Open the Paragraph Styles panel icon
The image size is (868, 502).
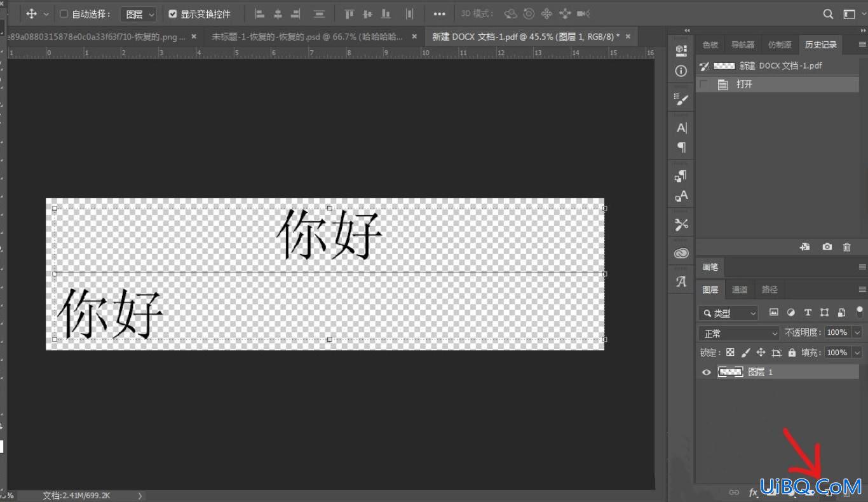[x=681, y=176]
